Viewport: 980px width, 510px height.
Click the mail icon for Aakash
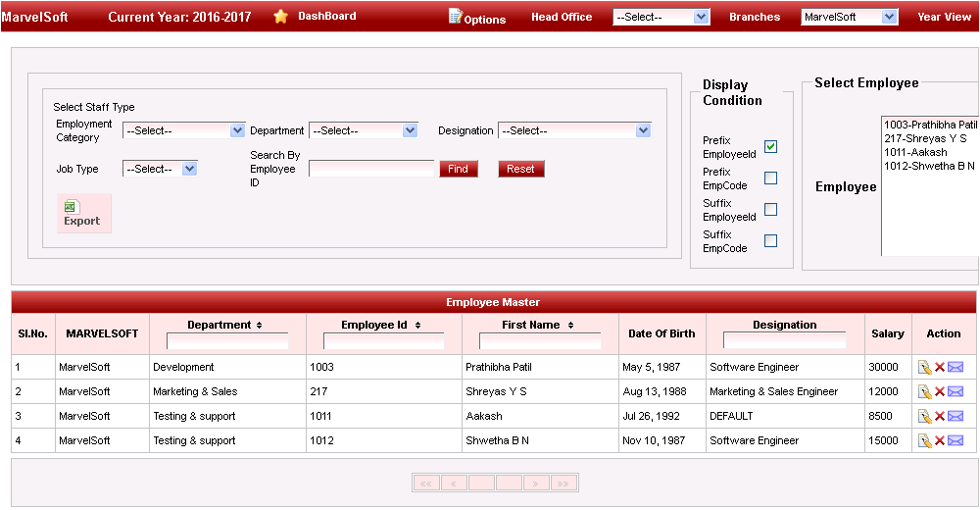tap(955, 416)
